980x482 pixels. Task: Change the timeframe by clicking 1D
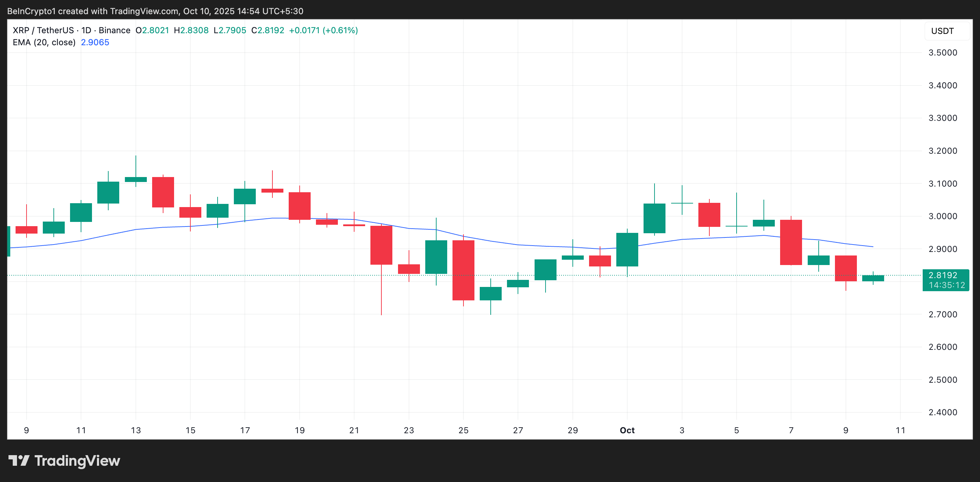tap(87, 30)
